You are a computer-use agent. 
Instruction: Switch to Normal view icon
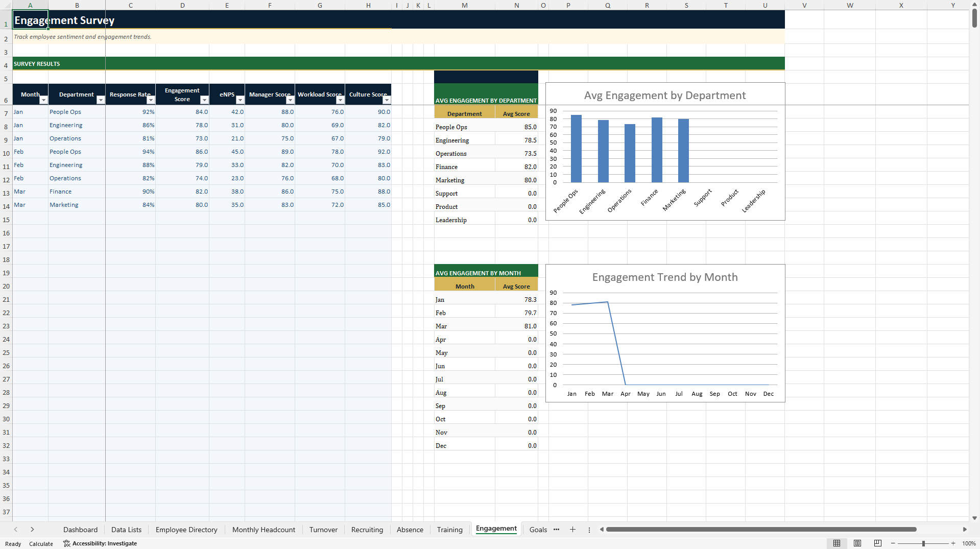click(x=836, y=543)
